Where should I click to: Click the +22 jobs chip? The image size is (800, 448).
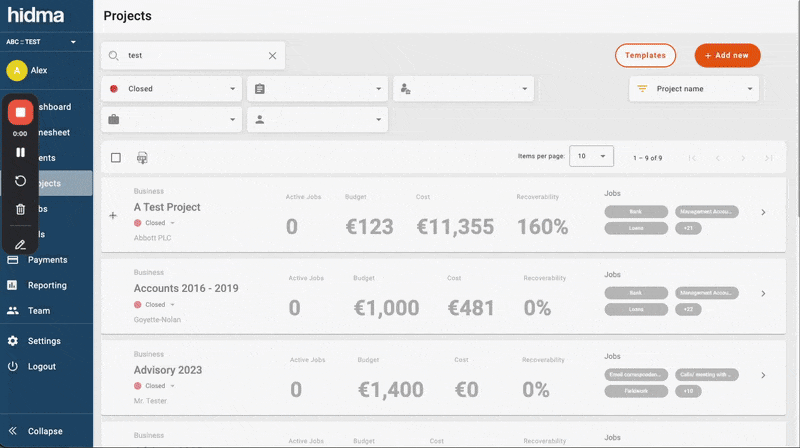coord(688,309)
